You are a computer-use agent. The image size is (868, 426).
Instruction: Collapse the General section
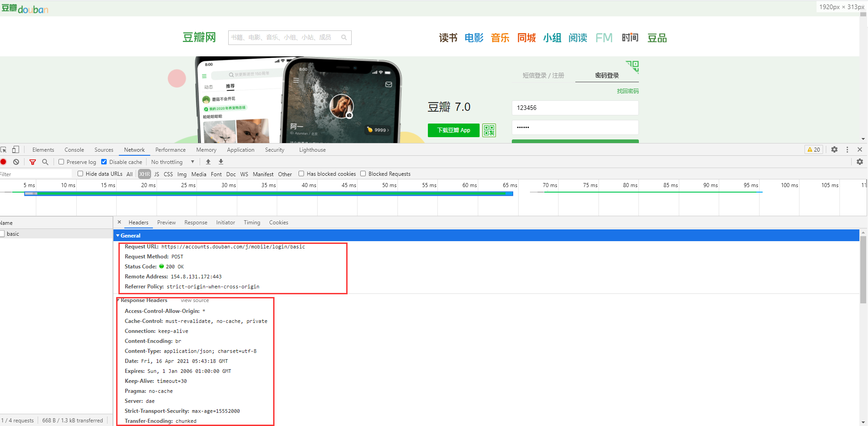[x=118, y=236]
